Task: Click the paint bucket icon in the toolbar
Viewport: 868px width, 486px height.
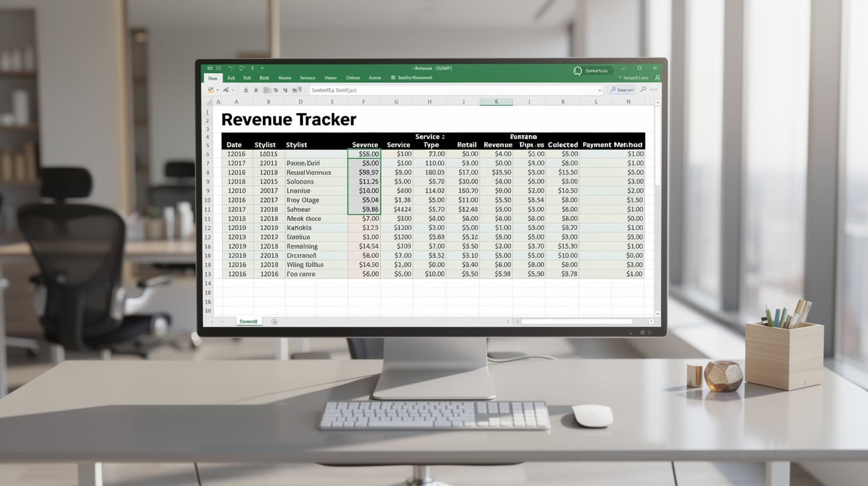Action: (211, 90)
